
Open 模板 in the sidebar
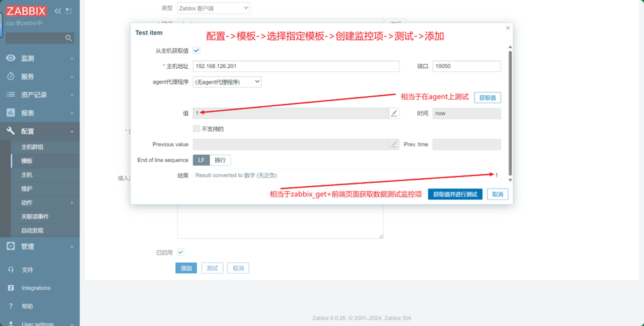coord(27,161)
